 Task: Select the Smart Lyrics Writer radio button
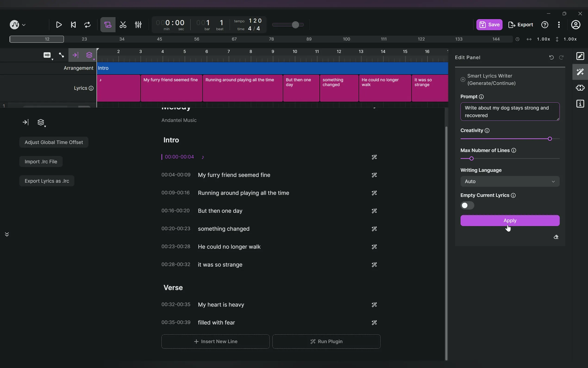click(x=463, y=79)
